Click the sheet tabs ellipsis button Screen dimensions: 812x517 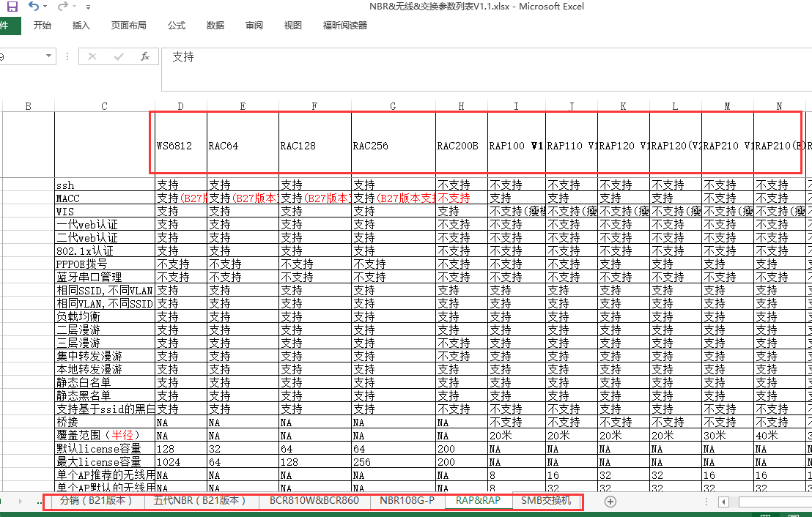pyautogui.click(x=40, y=502)
